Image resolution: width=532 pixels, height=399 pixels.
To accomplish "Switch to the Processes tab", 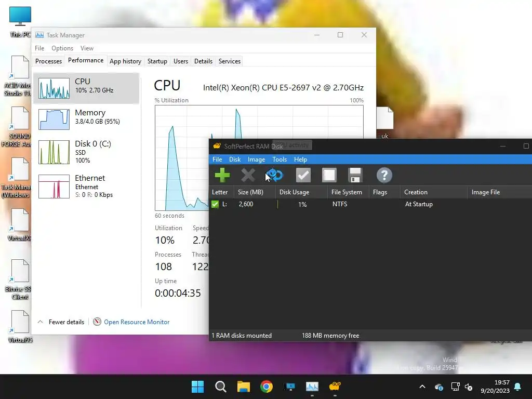I will (48, 61).
